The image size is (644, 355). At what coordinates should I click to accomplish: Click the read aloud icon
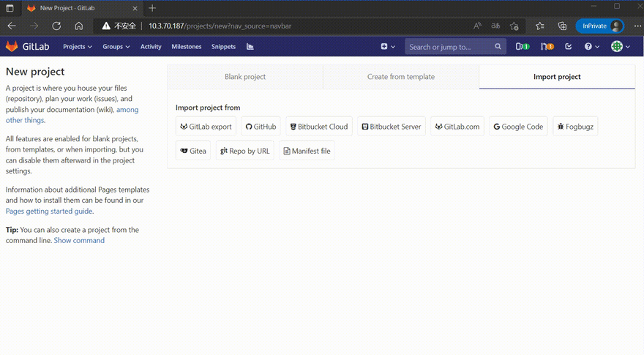click(x=477, y=26)
